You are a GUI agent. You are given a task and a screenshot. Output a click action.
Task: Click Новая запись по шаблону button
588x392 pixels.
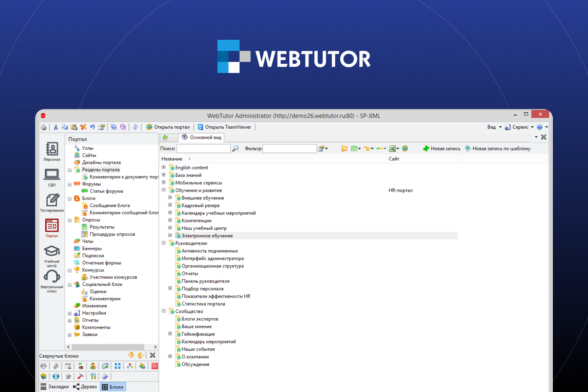click(498, 149)
